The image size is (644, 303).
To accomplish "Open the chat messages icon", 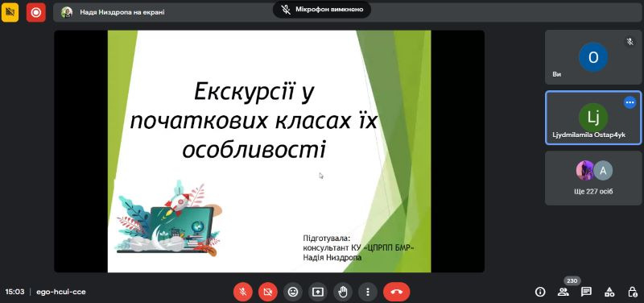I will 586,292.
